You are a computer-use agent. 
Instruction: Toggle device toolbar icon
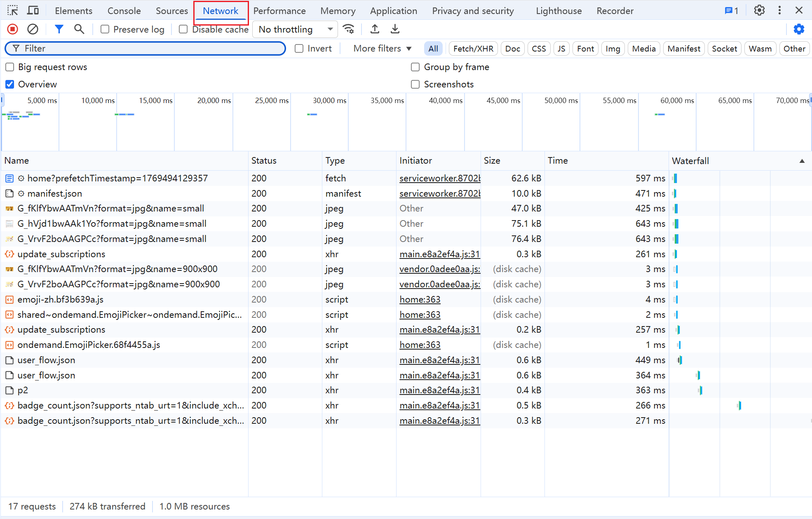tap(33, 11)
